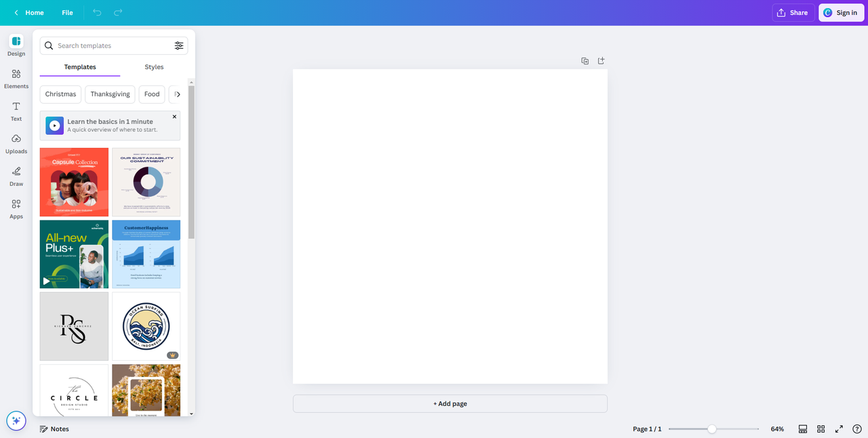Toggle the show pages view icon
This screenshot has height=438, width=868.
pos(803,429)
